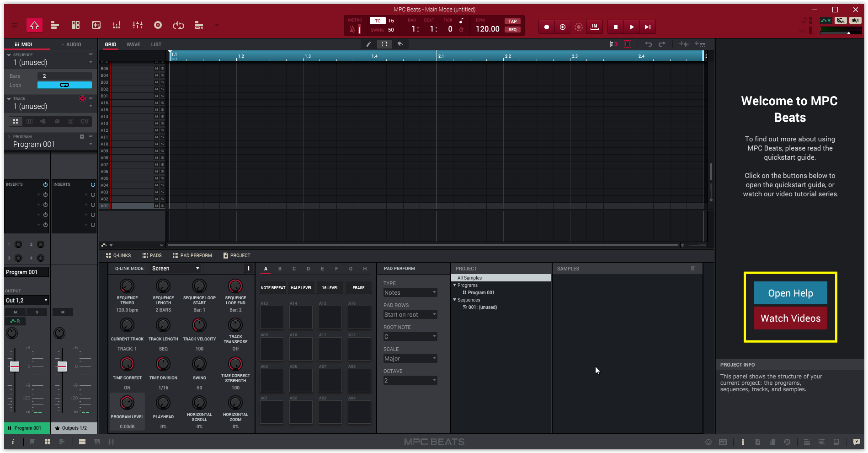Open the Pad Mixer mode icon
Viewport: 868px width, 453px height.
pos(117,25)
